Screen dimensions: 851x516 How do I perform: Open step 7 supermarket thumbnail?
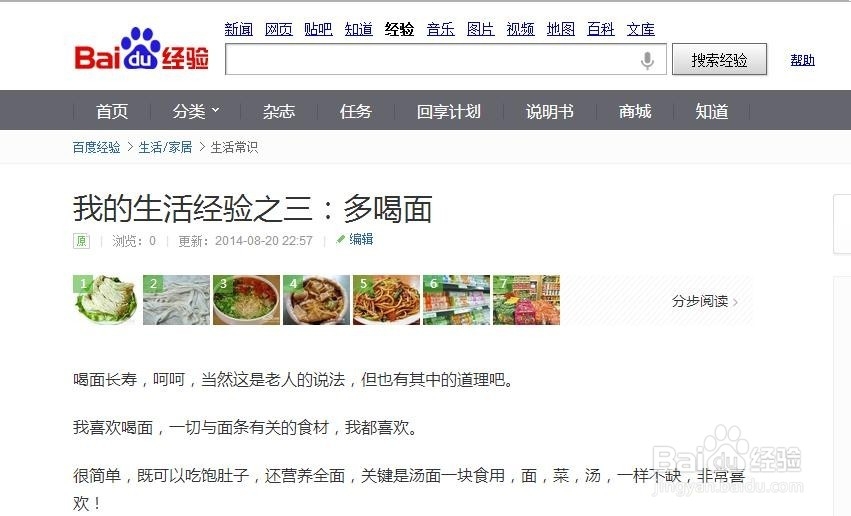[526, 300]
